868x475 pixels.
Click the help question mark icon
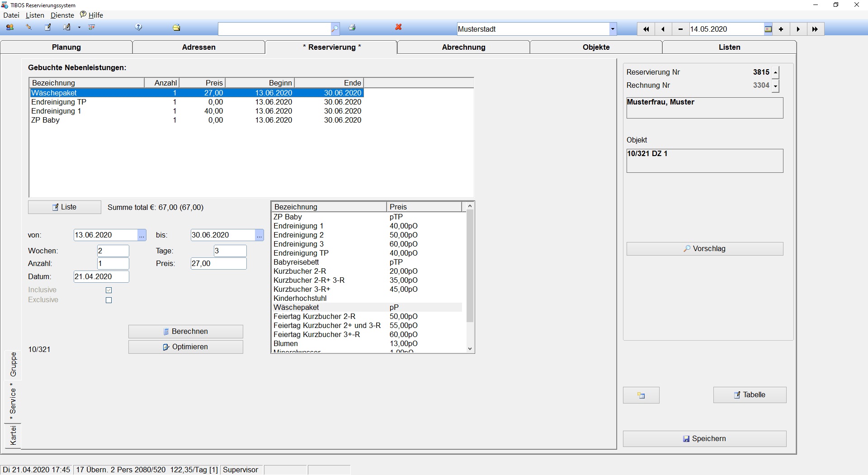[x=139, y=28]
